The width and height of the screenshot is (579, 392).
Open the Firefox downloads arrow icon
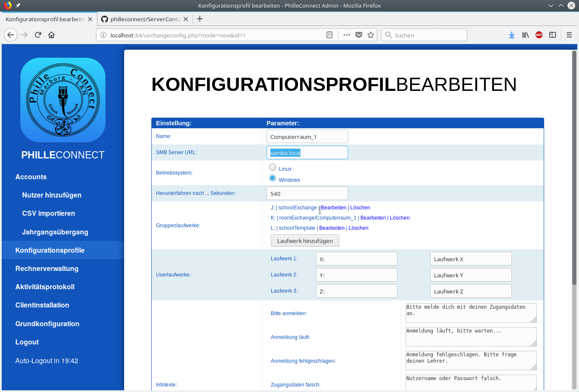click(512, 35)
